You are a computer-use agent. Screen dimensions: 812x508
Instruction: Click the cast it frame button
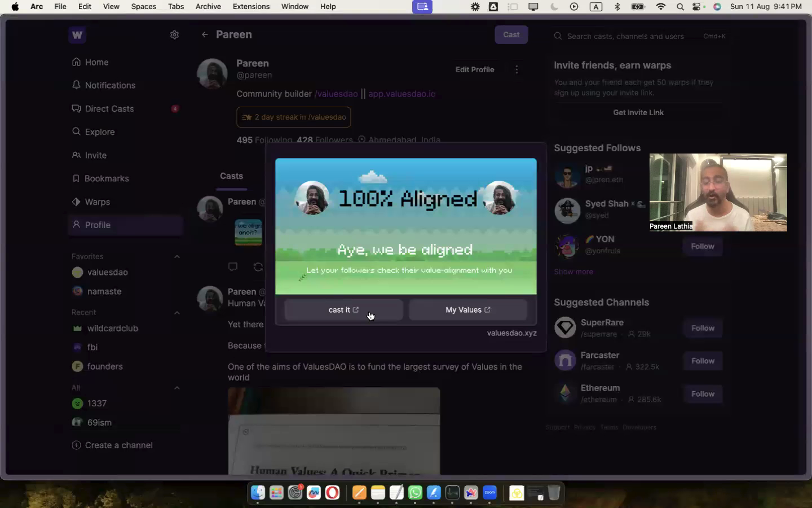pos(343,310)
